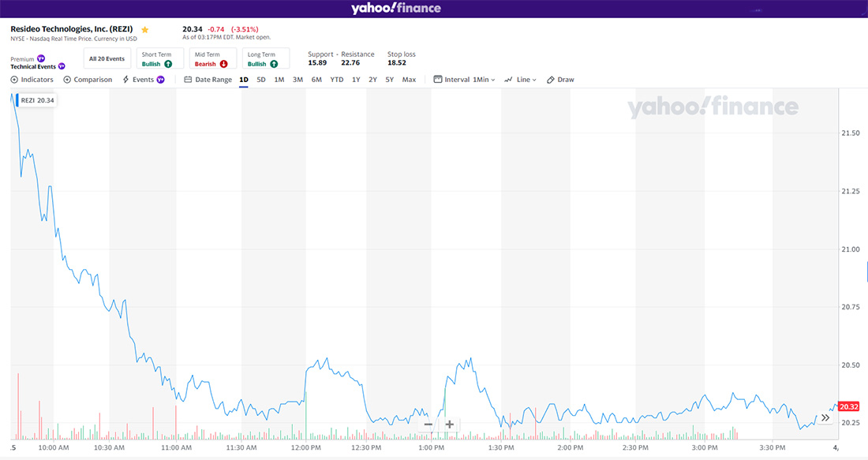Select the 1M range tab
Image resolution: width=868 pixels, height=460 pixels.
(279, 80)
